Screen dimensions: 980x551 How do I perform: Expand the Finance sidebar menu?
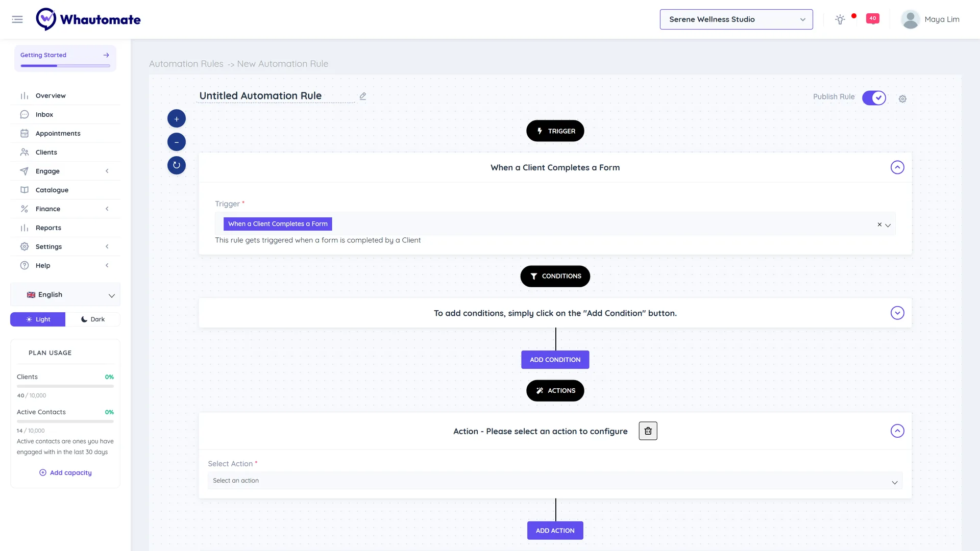65,209
